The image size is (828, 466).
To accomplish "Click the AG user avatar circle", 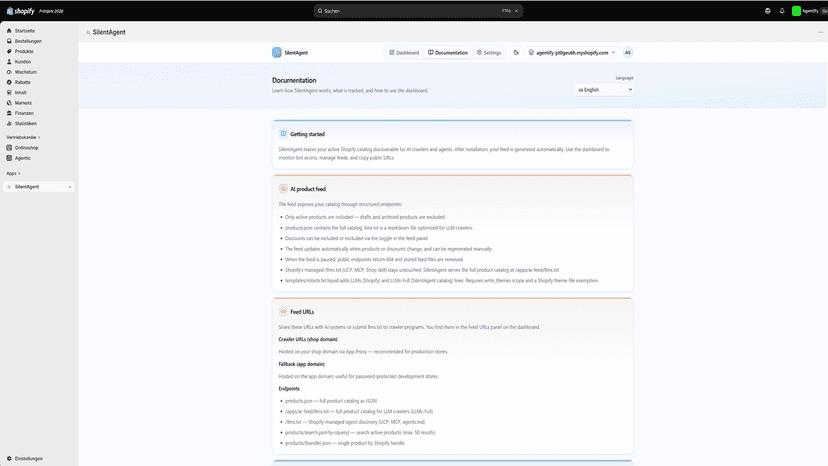I will [x=627, y=52].
